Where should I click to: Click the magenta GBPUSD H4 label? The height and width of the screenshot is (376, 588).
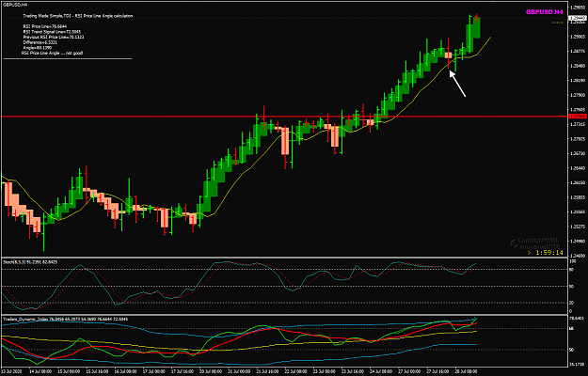545,12
